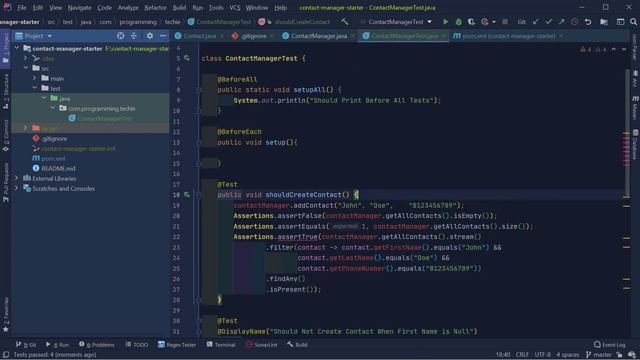Debug the ContactManagerTest configuration

[458, 22]
